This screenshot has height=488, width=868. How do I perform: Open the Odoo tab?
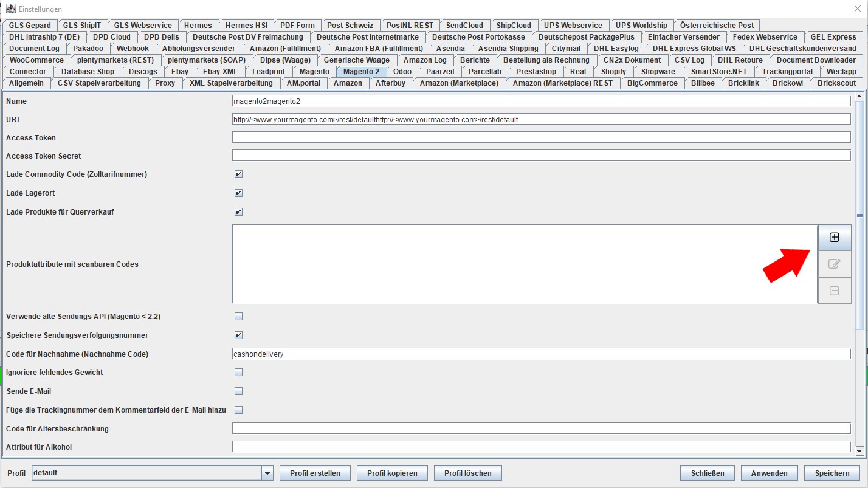pyautogui.click(x=402, y=72)
